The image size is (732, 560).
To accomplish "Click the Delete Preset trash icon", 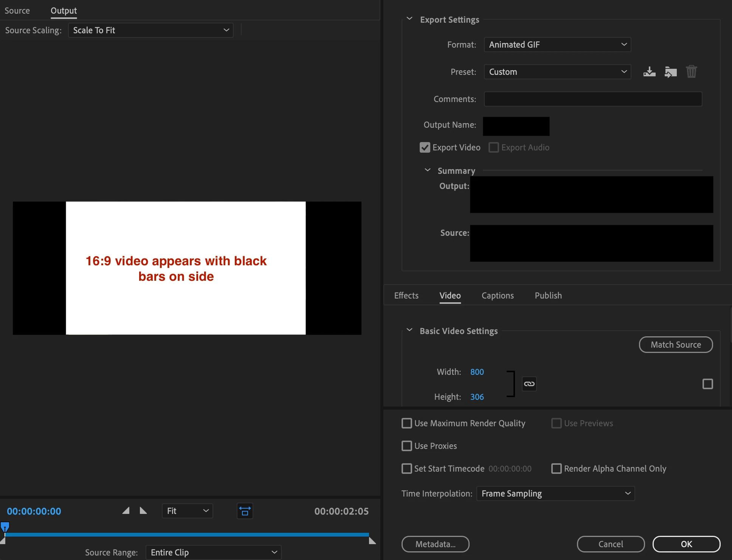I will tap(691, 72).
